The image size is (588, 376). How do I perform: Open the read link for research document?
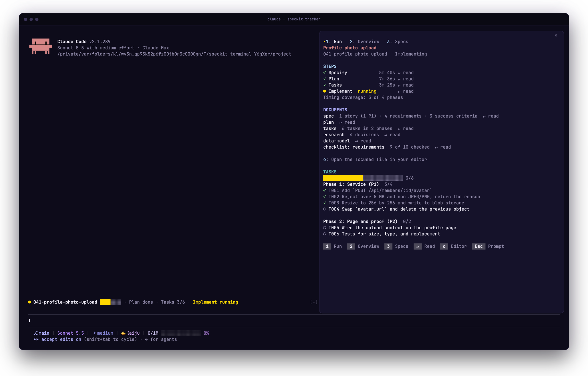point(392,135)
